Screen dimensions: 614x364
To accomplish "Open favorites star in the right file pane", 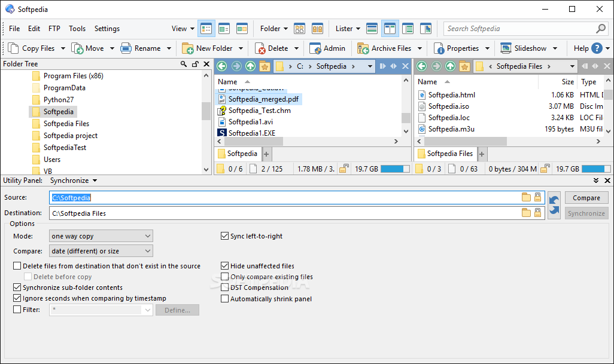I will click(464, 66).
